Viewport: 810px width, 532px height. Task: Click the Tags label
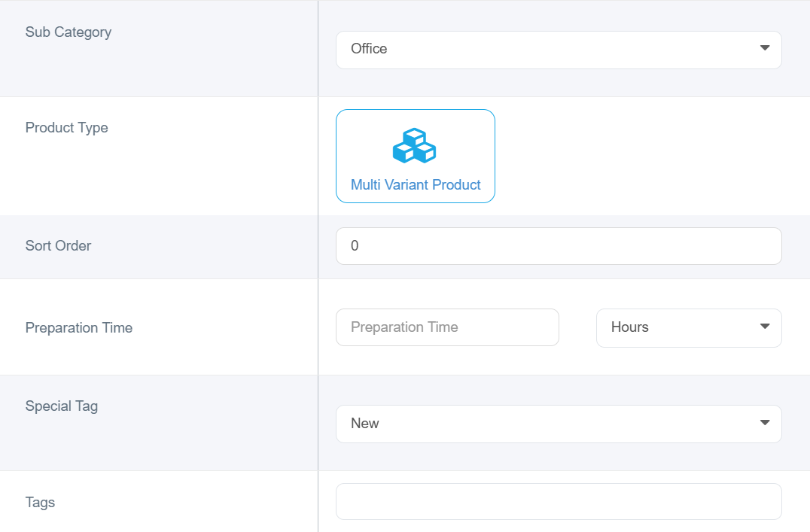(x=41, y=502)
